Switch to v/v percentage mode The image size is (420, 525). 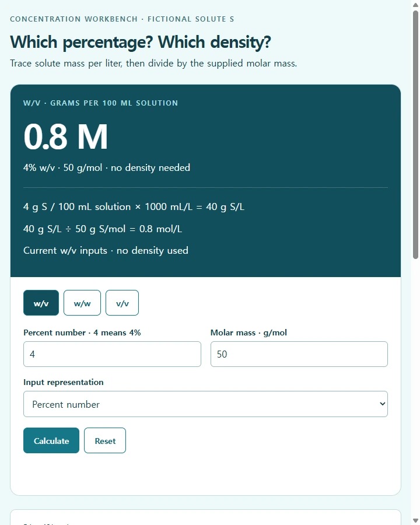click(123, 303)
